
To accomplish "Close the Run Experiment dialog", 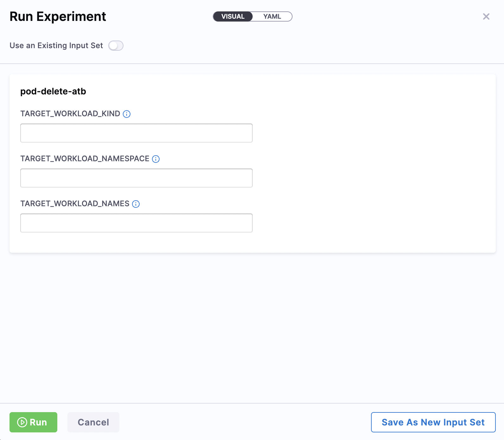I will click(x=486, y=16).
